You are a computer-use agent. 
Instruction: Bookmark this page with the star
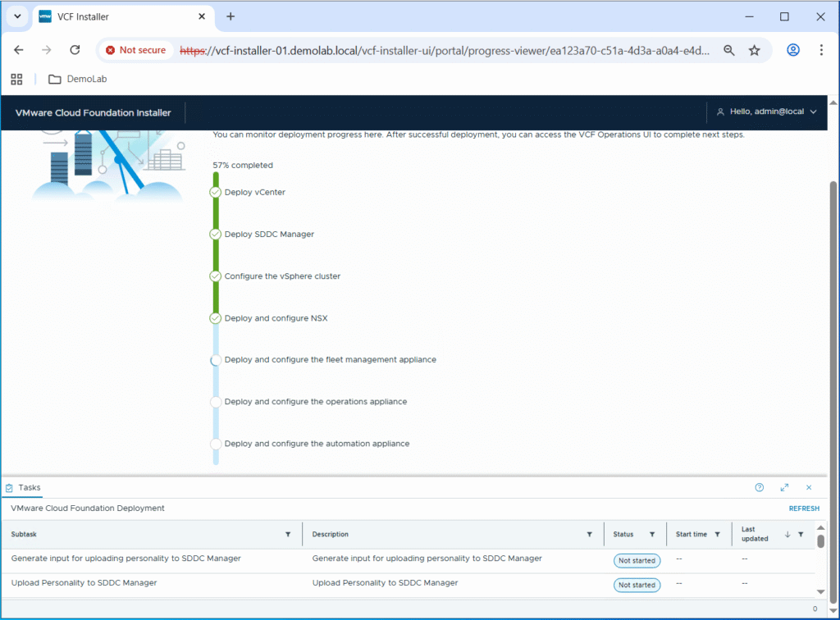tap(755, 50)
